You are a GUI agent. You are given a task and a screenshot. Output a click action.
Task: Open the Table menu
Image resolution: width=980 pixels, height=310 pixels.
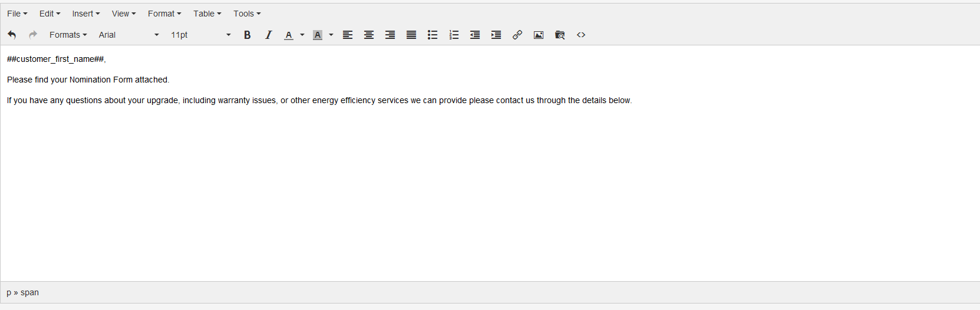[207, 14]
